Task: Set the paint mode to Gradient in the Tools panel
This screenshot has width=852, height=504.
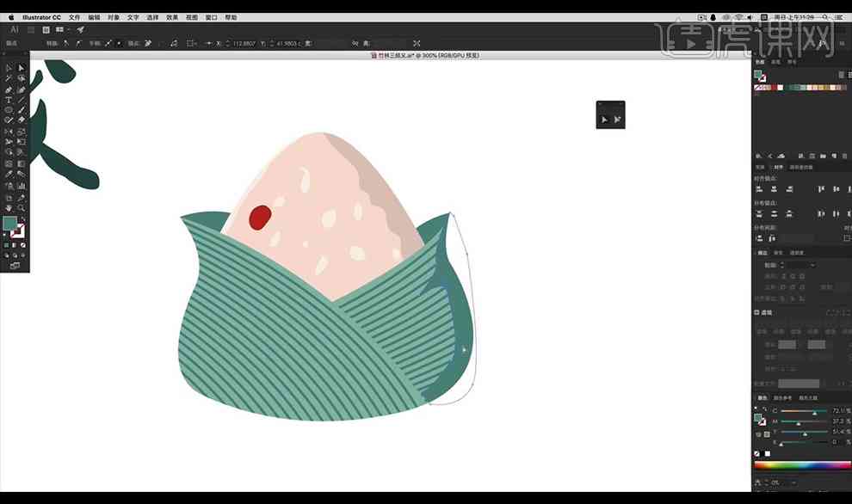Action: [x=15, y=245]
